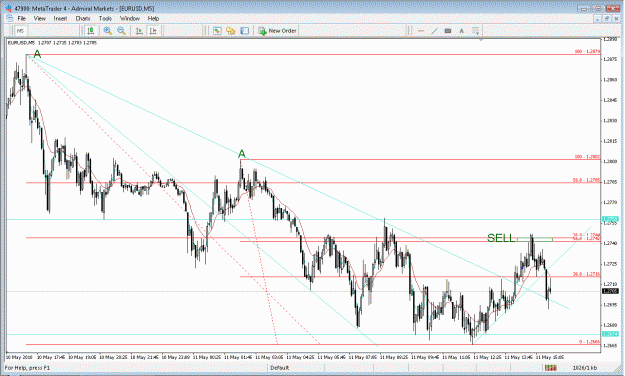
Task: Open the File menu
Action: pos(22,18)
